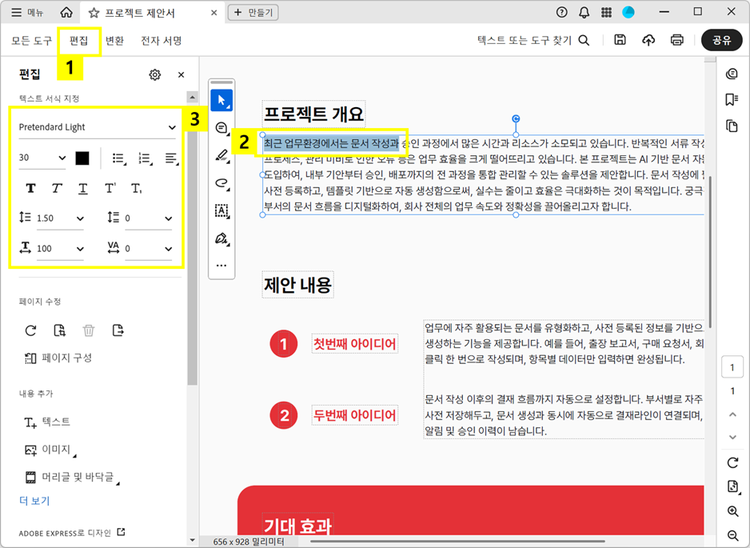750x548 pixels.
Task: Open the 변환 tab
Action: tap(115, 41)
